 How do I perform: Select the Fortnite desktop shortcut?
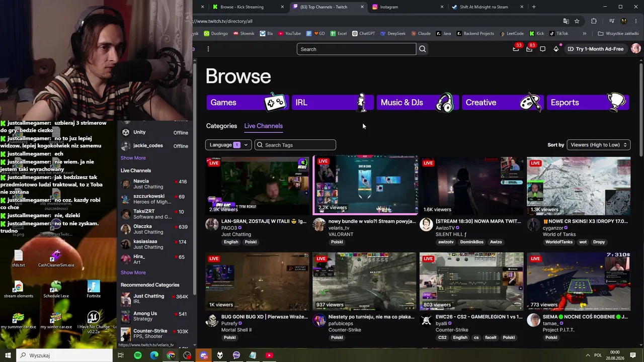point(94,290)
